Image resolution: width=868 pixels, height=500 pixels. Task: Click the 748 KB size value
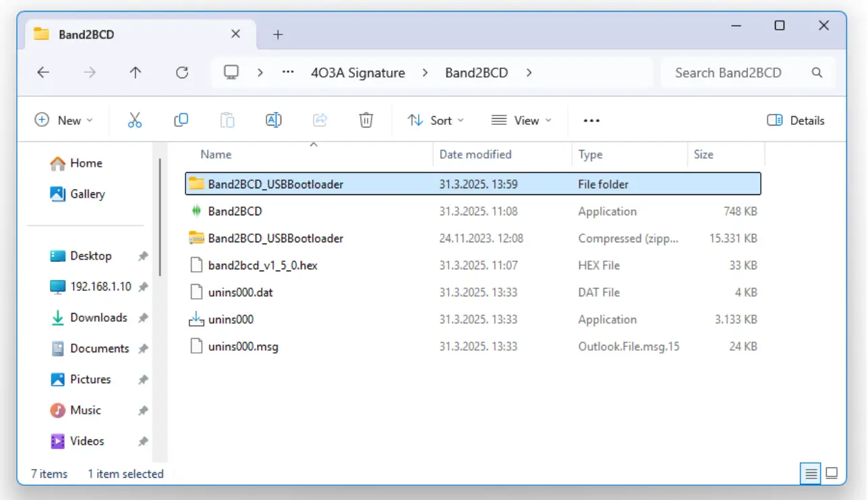[741, 211]
